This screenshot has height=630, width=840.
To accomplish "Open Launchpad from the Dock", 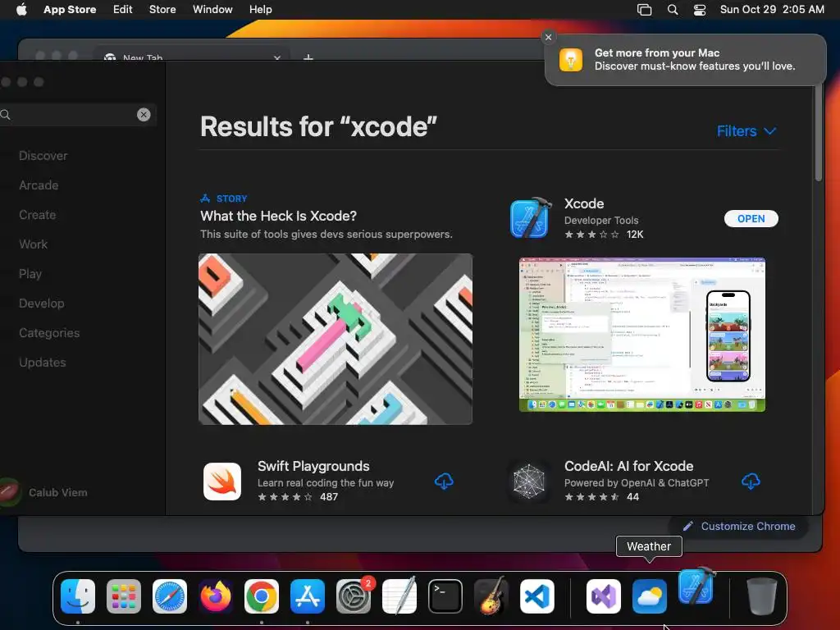I will (x=124, y=596).
